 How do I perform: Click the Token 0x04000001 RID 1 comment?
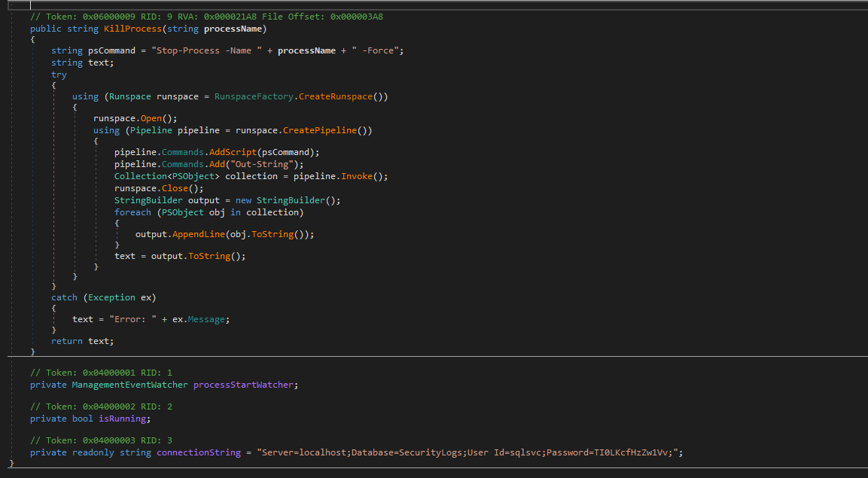[x=102, y=373]
